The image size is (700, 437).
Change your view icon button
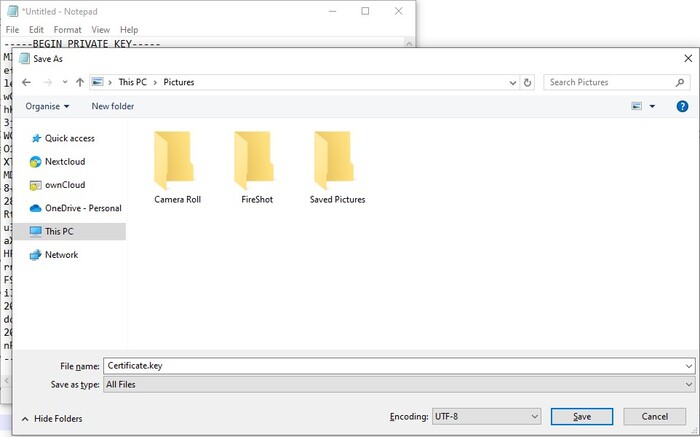[637, 106]
